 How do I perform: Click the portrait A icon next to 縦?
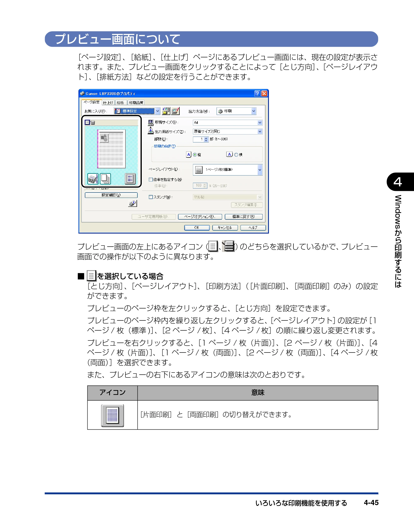[188, 155]
